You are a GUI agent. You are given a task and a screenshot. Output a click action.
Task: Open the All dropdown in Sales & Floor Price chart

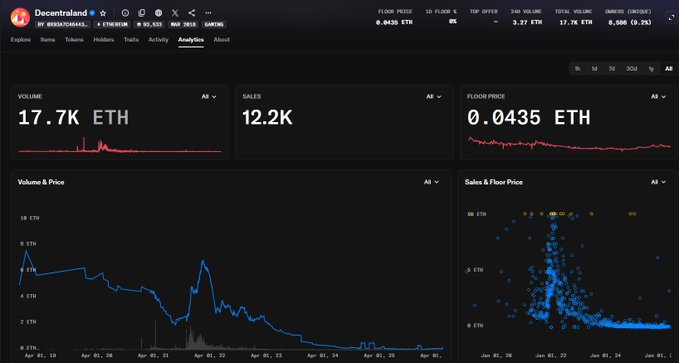coord(659,182)
